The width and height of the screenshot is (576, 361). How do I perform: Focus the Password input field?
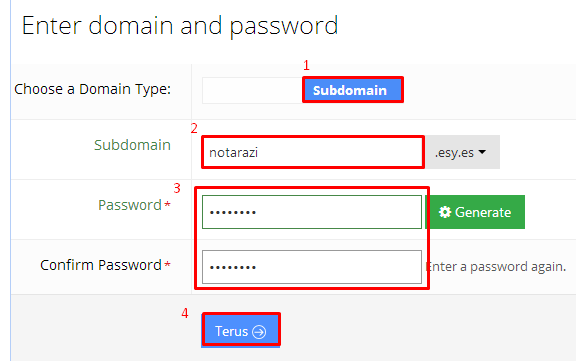pos(312,212)
